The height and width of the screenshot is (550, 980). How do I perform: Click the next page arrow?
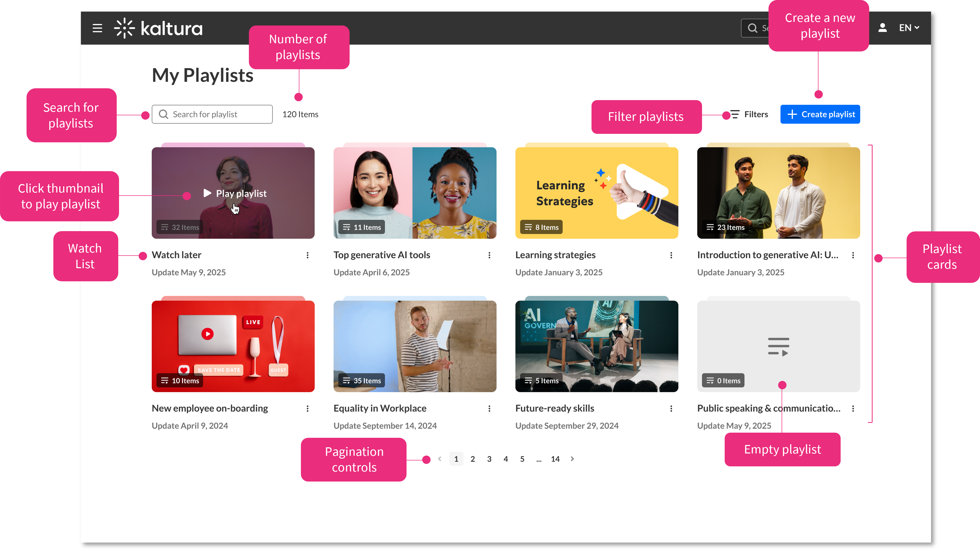(x=572, y=459)
